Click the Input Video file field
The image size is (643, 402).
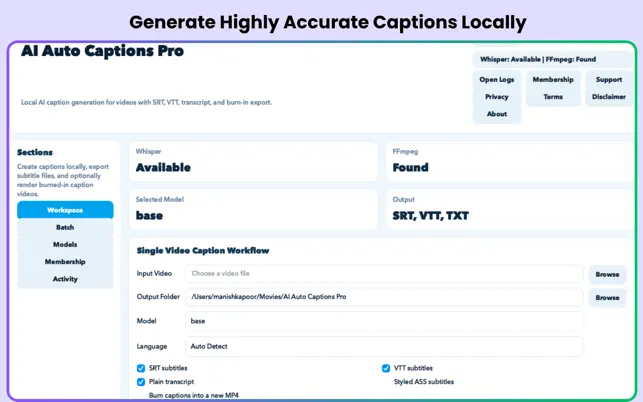[384, 274]
